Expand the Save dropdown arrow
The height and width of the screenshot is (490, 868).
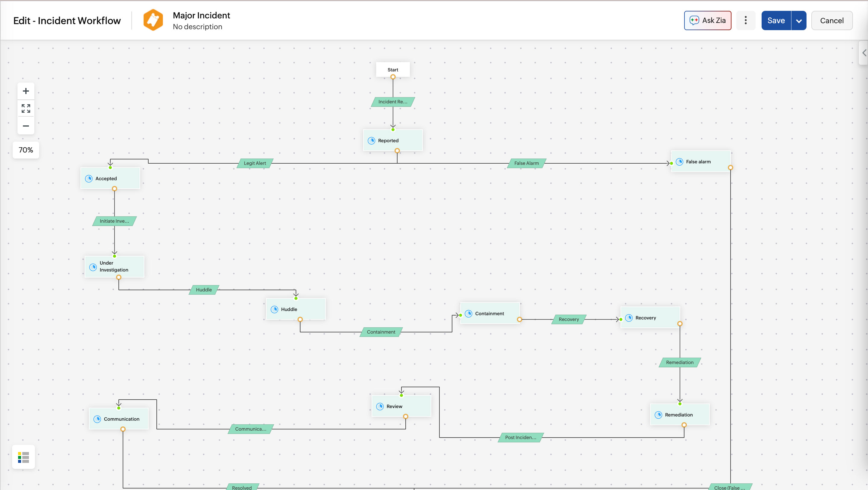pyautogui.click(x=799, y=20)
